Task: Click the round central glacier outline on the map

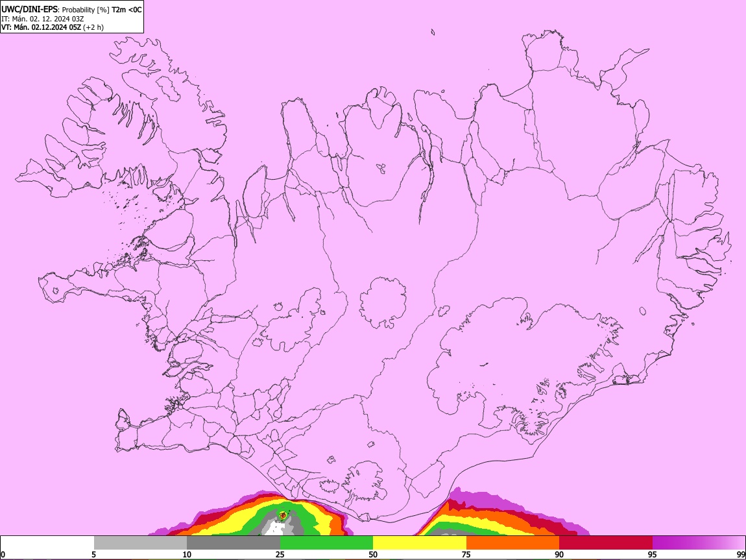Action: pos(383,302)
